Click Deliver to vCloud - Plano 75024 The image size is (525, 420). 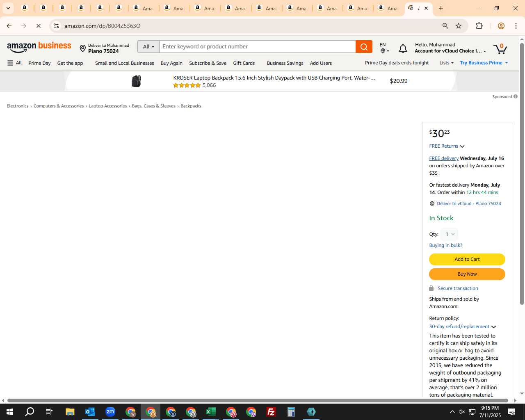(x=469, y=203)
